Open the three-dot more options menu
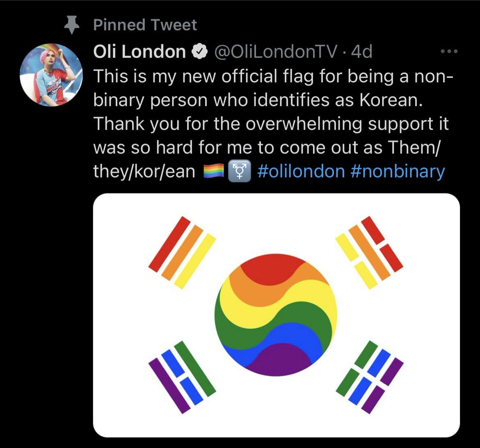This screenshot has width=480, height=448. pos(448,52)
